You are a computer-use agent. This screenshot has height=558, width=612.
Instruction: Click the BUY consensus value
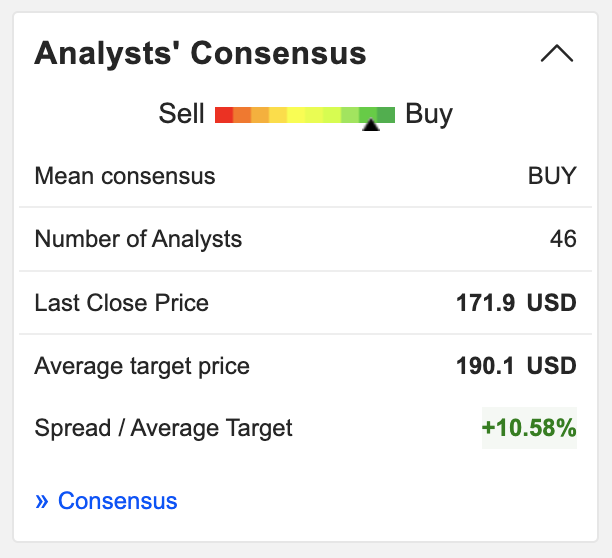click(x=552, y=176)
